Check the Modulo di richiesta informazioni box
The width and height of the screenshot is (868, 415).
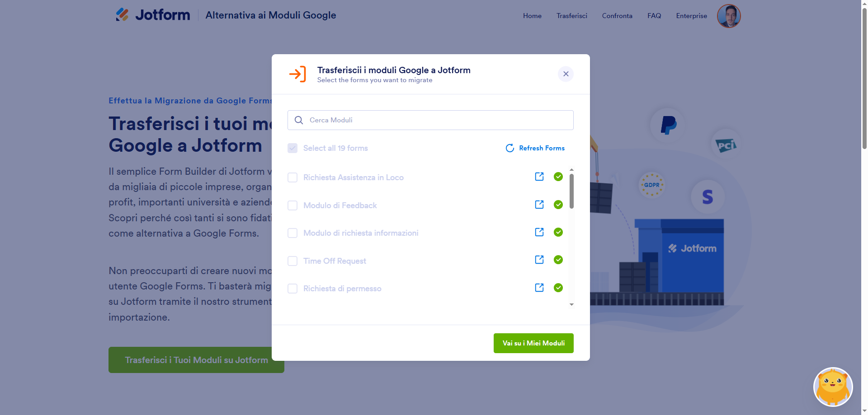click(292, 233)
